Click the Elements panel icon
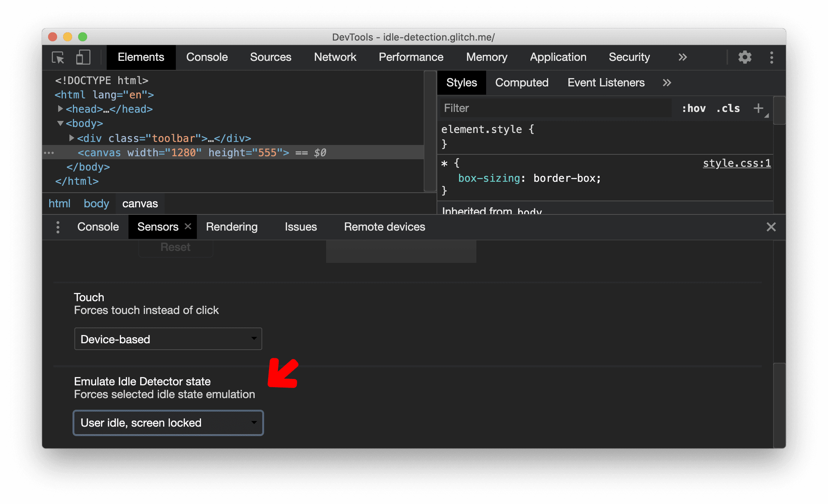The image size is (828, 504). coord(140,57)
